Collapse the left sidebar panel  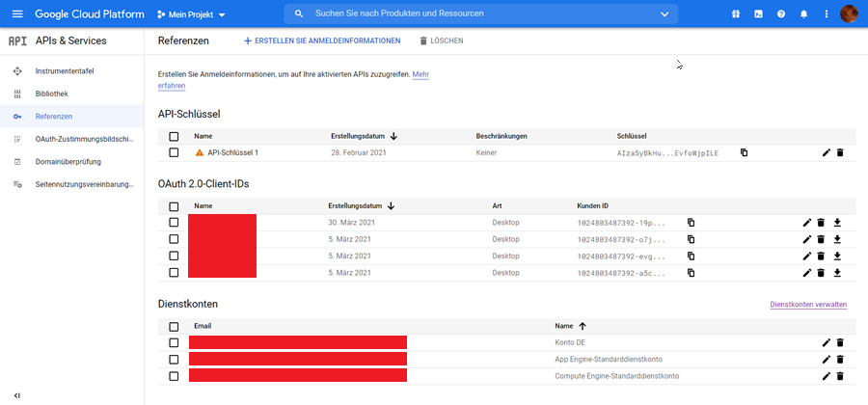[17, 395]
